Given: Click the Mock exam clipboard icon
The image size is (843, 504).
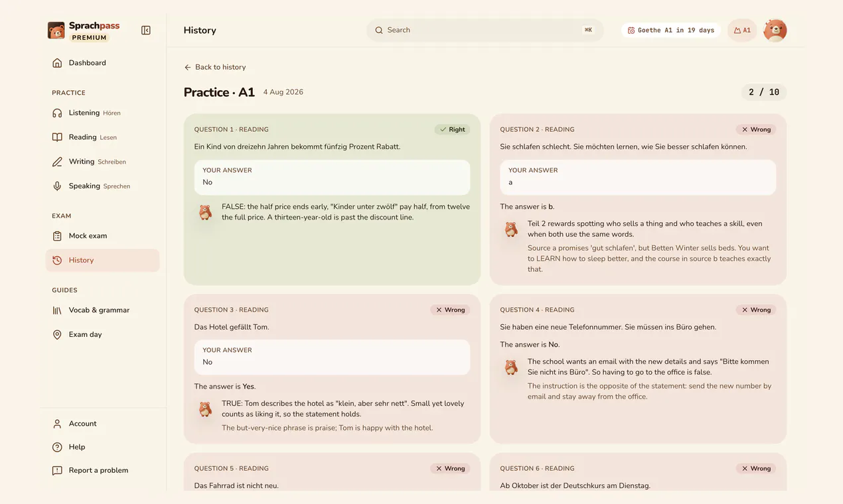Looking at the screenshot, I should click(57, 236).
